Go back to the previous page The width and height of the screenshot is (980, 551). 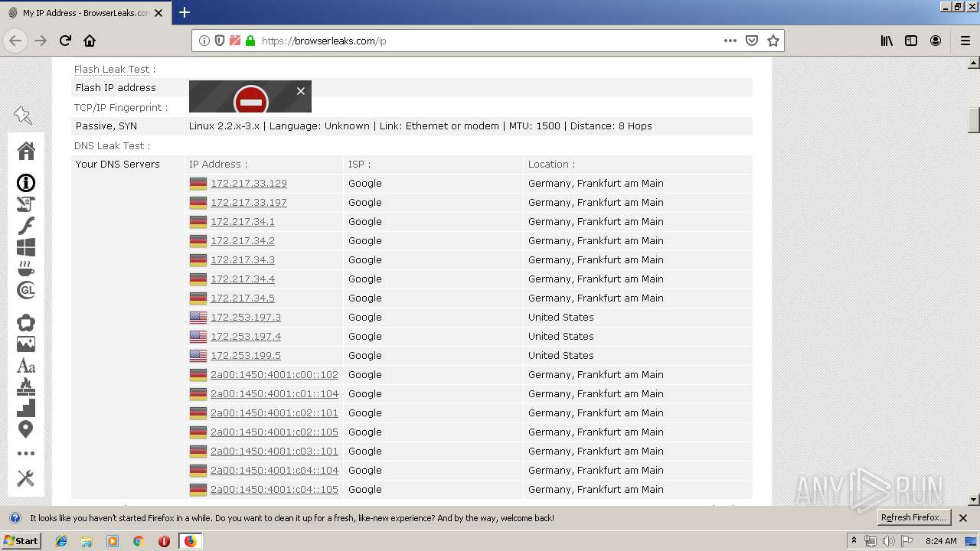click(x=15, y=41)
